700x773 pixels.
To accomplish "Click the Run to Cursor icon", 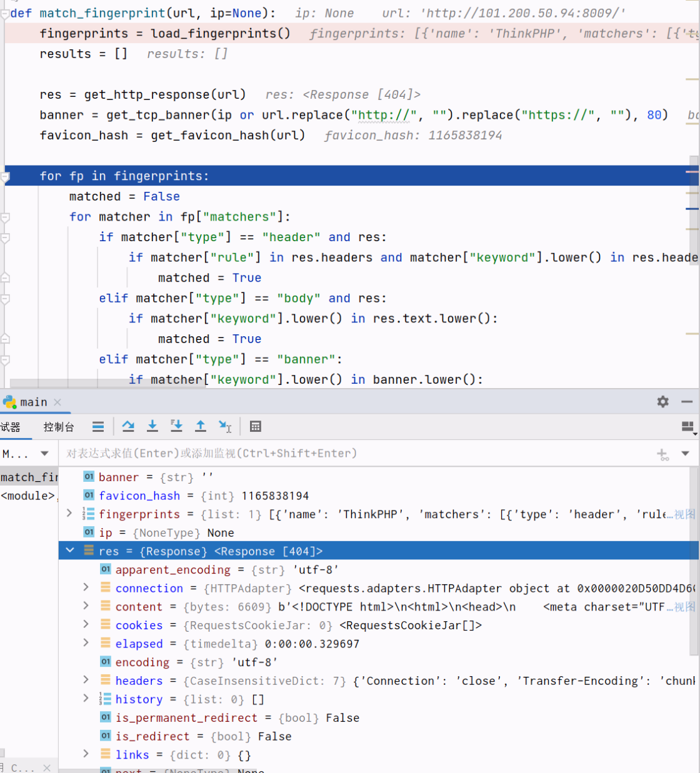I will [225, 426].
